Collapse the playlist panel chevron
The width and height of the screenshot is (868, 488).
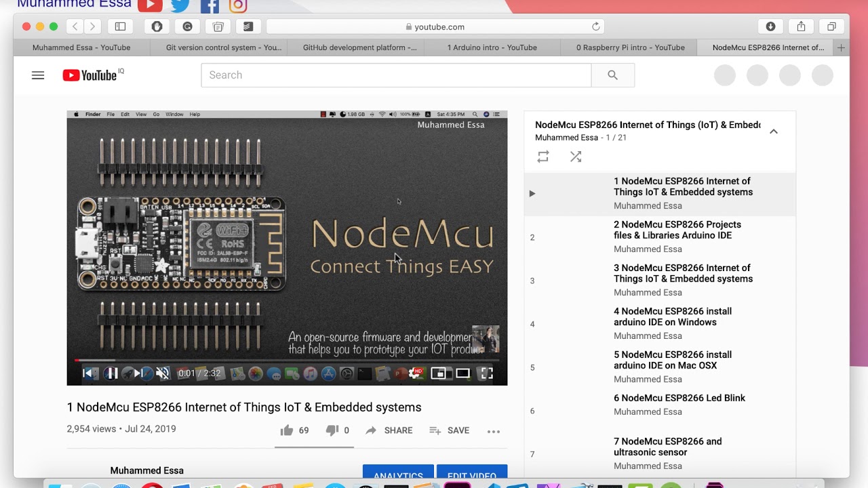tap(774, 131)
